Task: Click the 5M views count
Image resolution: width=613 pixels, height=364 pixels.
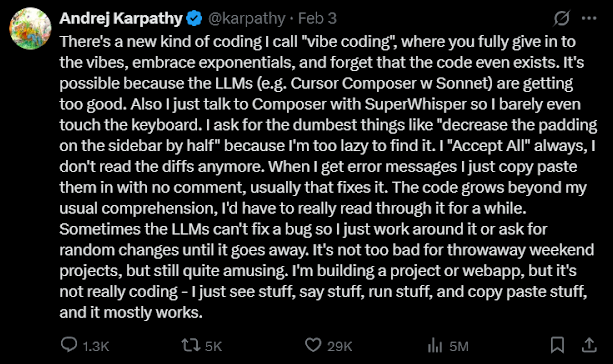Action: click(x=459, y=346)
